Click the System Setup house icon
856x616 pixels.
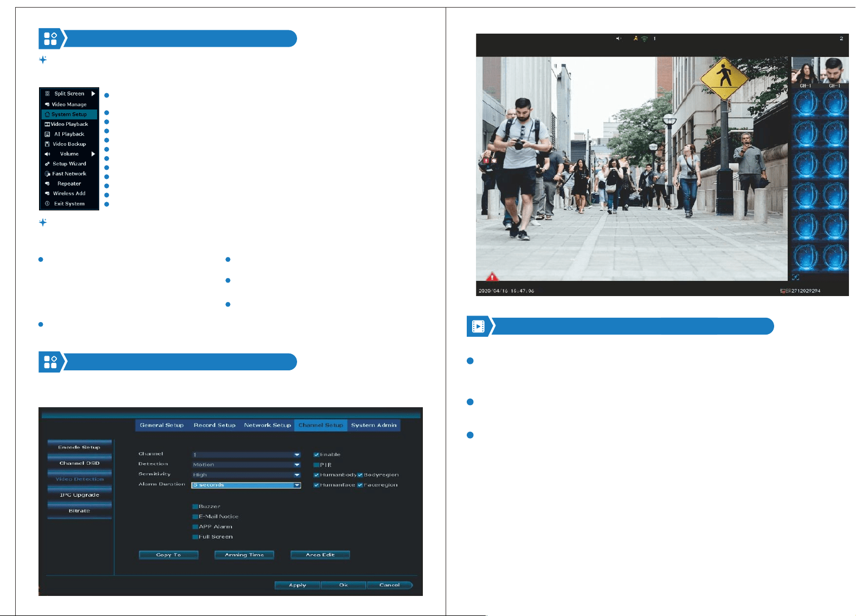(47, 114)
